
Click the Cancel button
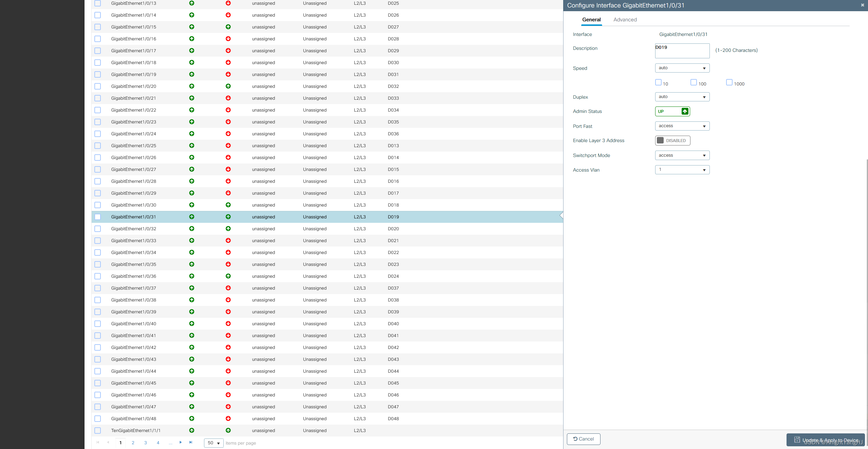(584, 439)
